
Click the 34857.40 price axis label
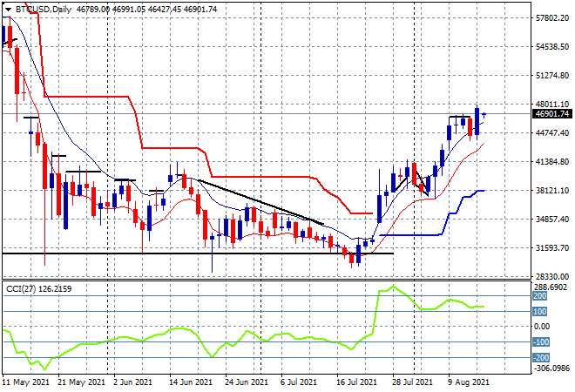pos(551,220)
